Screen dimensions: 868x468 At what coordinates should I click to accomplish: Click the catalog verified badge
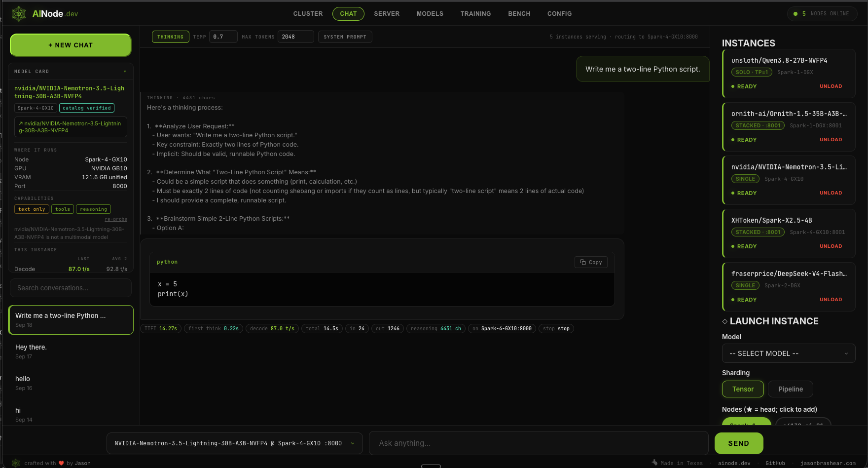[x=87, y=108]
